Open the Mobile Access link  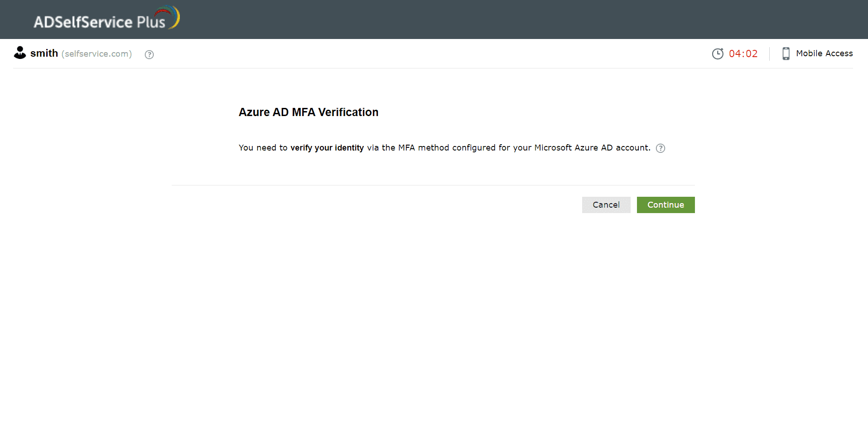pos(824,53)
